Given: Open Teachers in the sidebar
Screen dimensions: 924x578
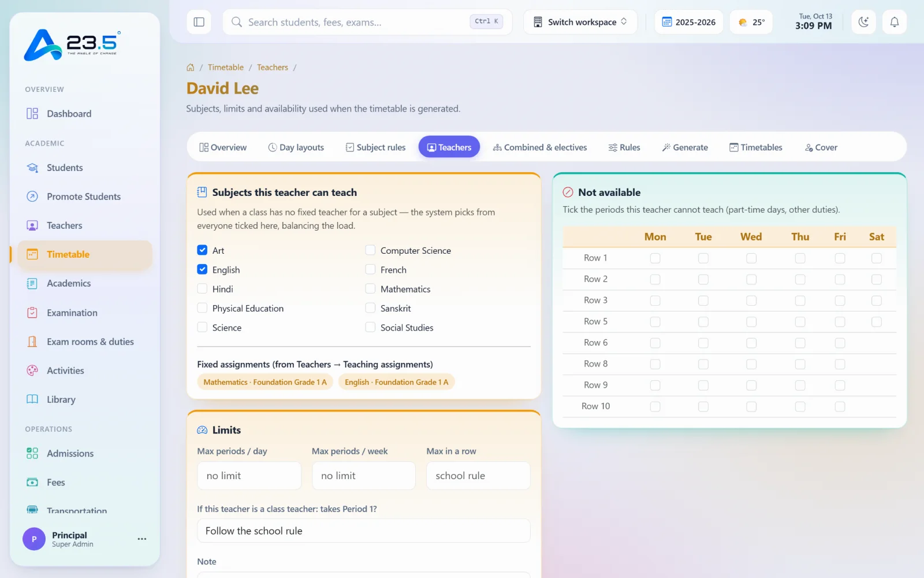Looking at the screenshot, I should point(85,225).
